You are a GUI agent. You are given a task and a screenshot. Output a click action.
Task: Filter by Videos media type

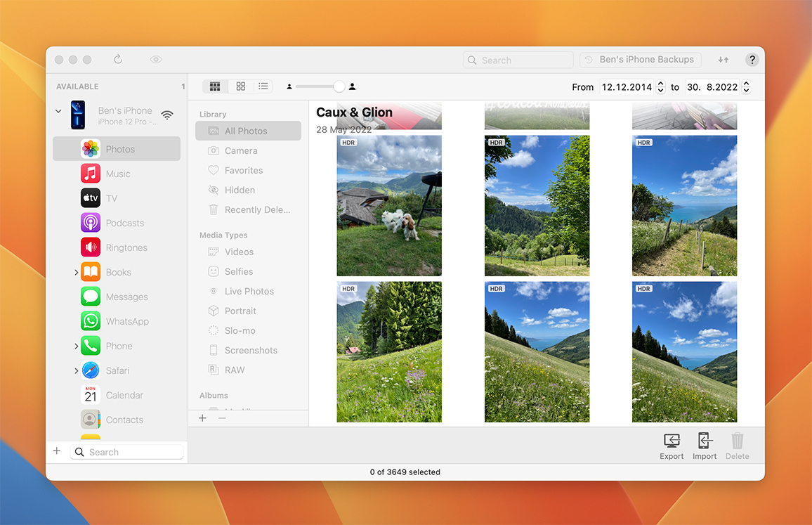coord(248,252)
